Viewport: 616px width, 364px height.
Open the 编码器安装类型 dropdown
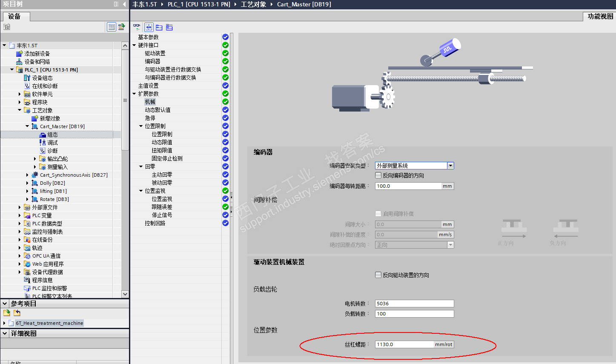tap(450, 166)
